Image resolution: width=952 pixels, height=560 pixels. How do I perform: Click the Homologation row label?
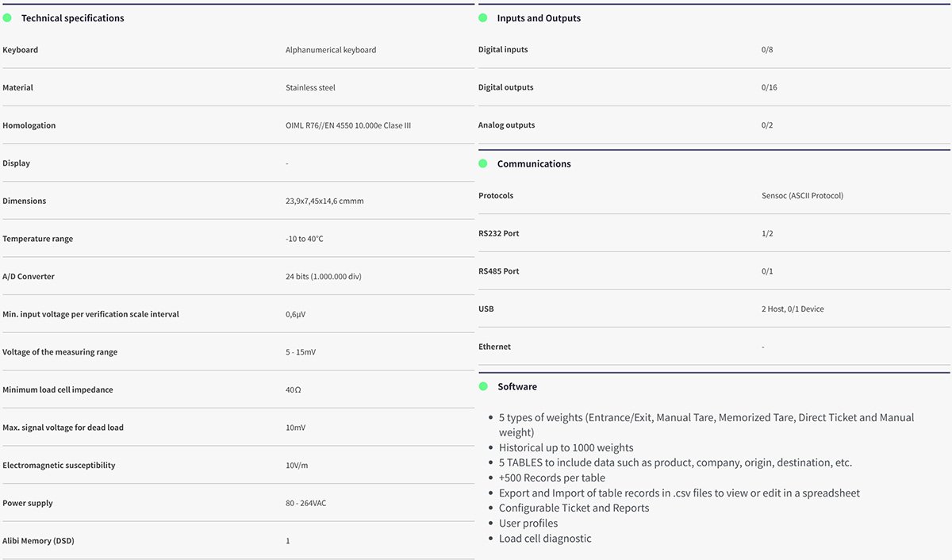[x=29, y=125]
